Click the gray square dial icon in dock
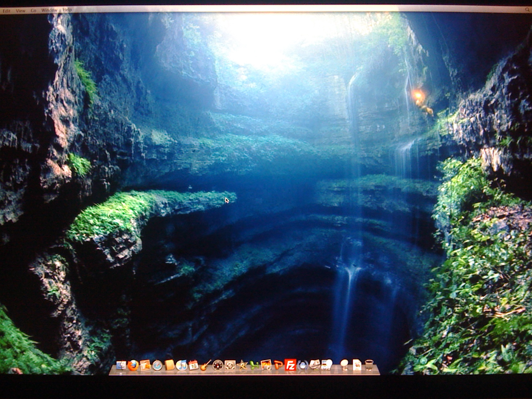This screenshot has height=399, width=532. pos(230,365)
